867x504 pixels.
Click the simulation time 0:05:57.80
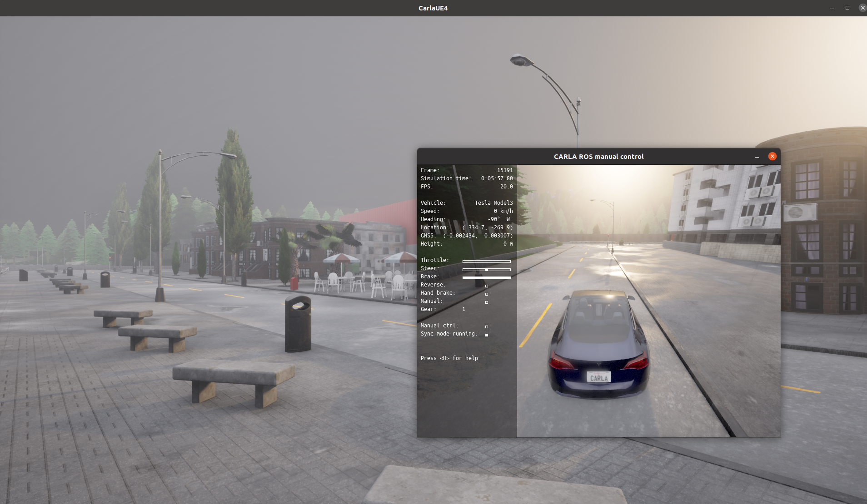click(497, 178)
